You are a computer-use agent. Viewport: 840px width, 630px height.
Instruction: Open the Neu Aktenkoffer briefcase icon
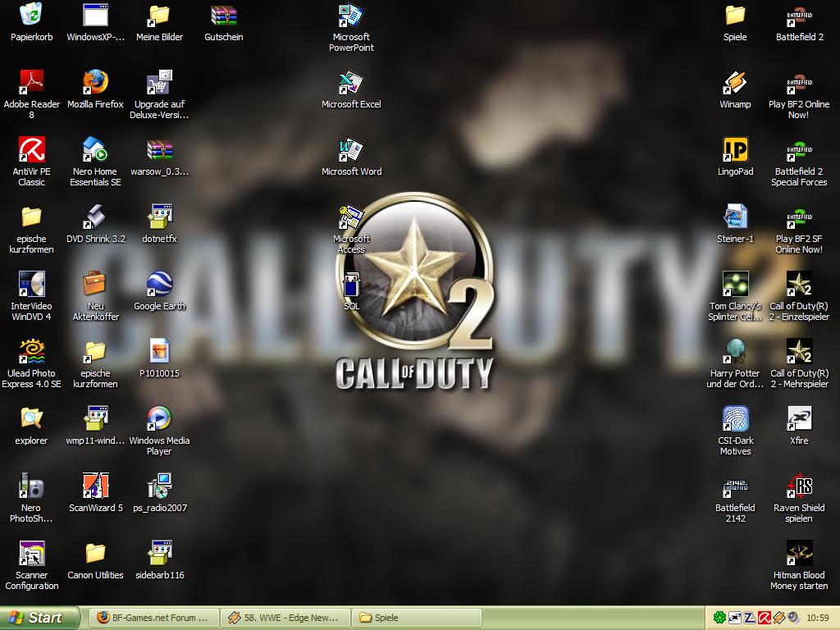tap(95, 284)
